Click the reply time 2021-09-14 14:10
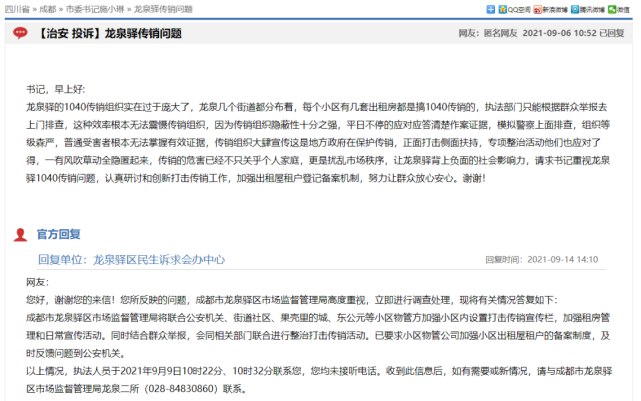Image resolution: width=641 pixels, height=401 pixels. coord(563,260)
